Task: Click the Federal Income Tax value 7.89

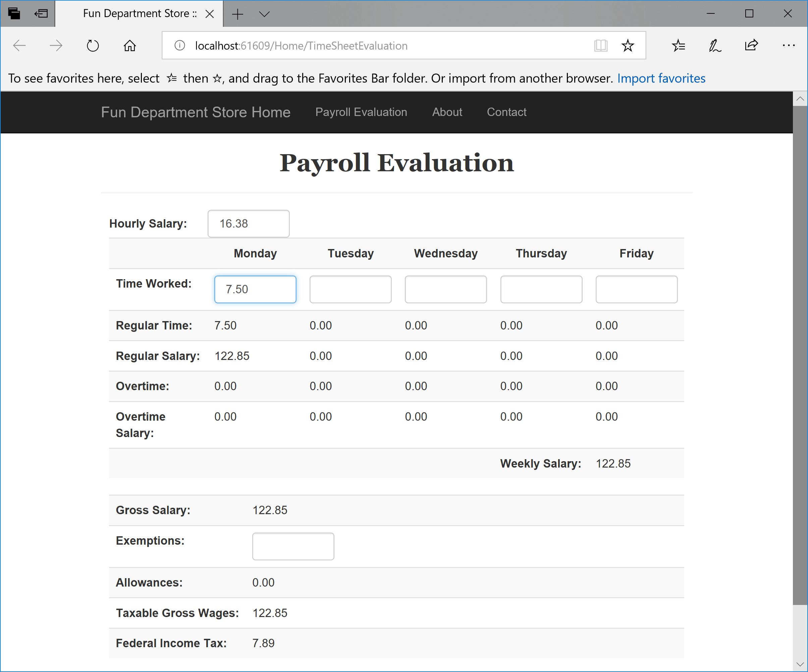Action: (263, 643)
